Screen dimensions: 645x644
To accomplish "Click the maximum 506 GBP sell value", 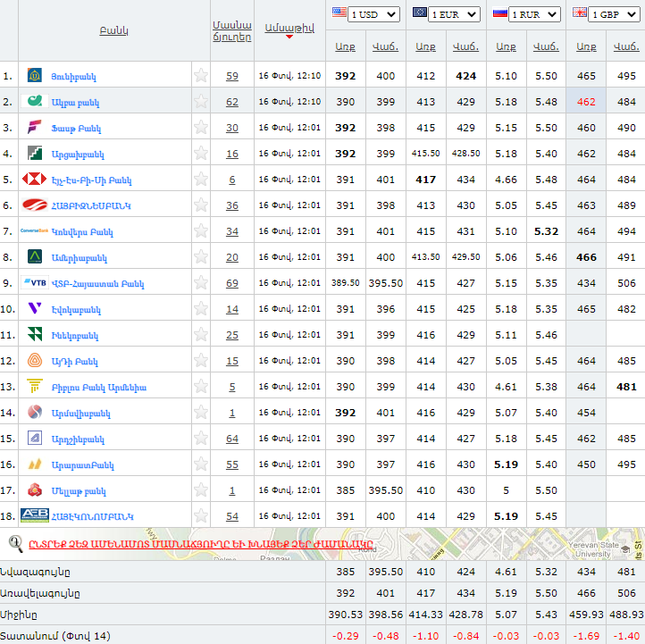I will 626,593.
